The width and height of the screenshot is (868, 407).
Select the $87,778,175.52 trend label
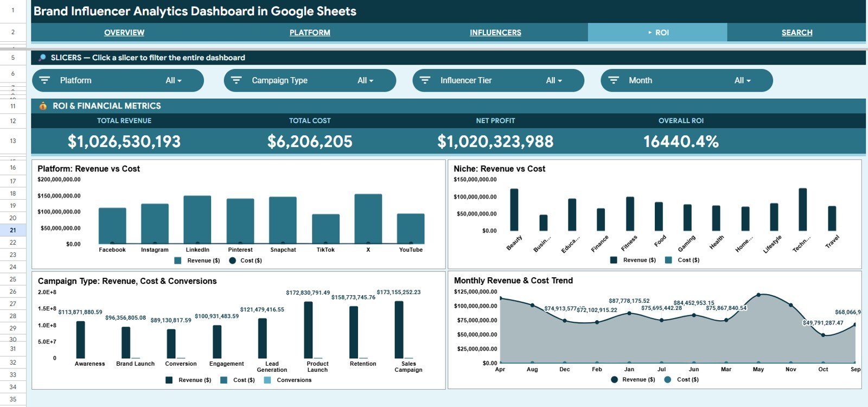click(x=629, y=301)
